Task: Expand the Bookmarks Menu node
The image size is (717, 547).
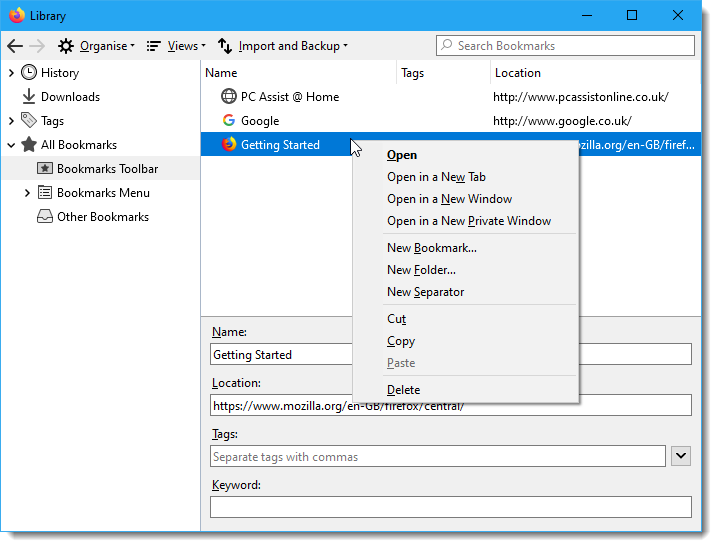Action: click(x=27, y=193)
